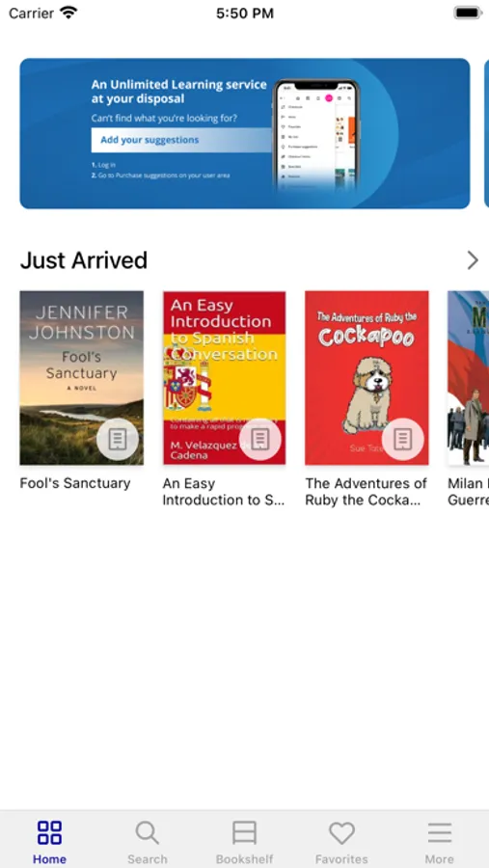489x868 pixels.
Task: Tap the Search magnifier icon
Action: click(147, 832)
